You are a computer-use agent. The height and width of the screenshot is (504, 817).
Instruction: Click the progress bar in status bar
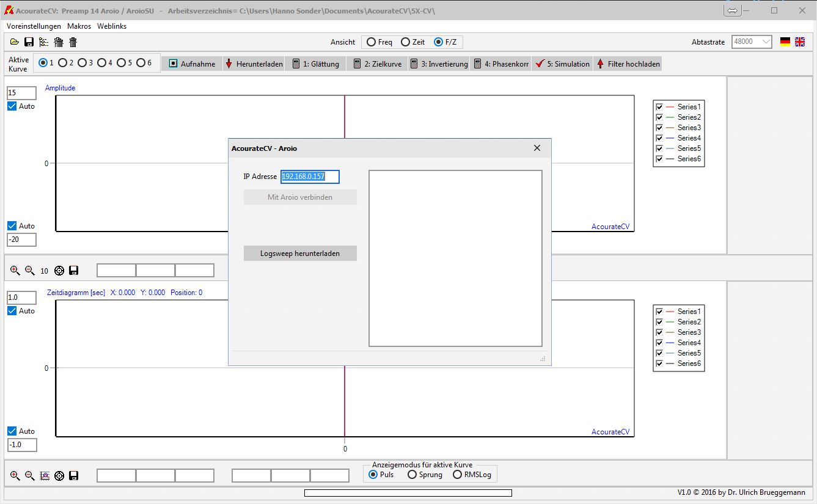408,493
